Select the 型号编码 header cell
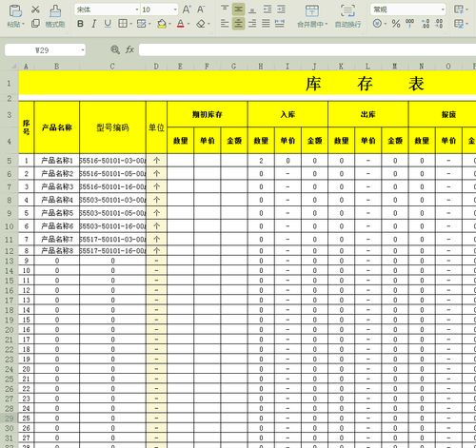Viewport: 476px width, 448px height. (112, 127)
